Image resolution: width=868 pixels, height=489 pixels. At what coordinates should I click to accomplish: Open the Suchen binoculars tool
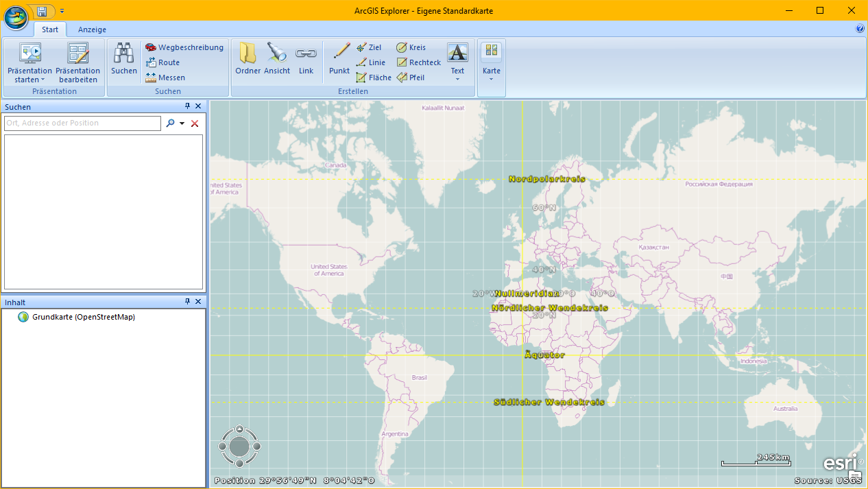[x=124, y=59]
